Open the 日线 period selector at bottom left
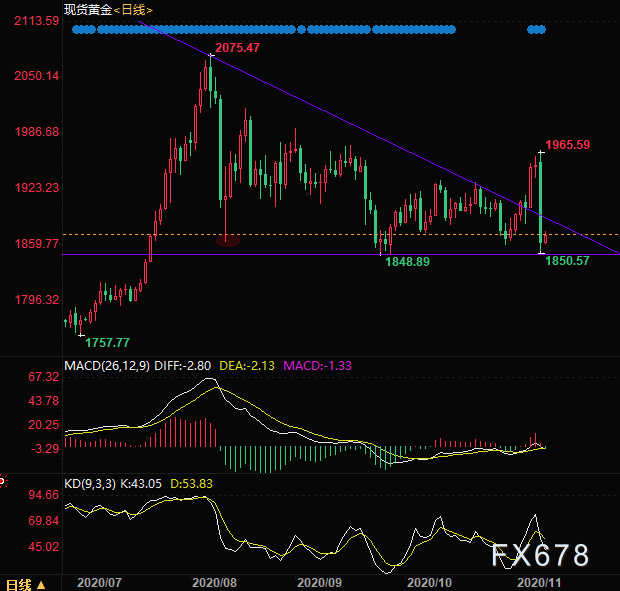 26,585
